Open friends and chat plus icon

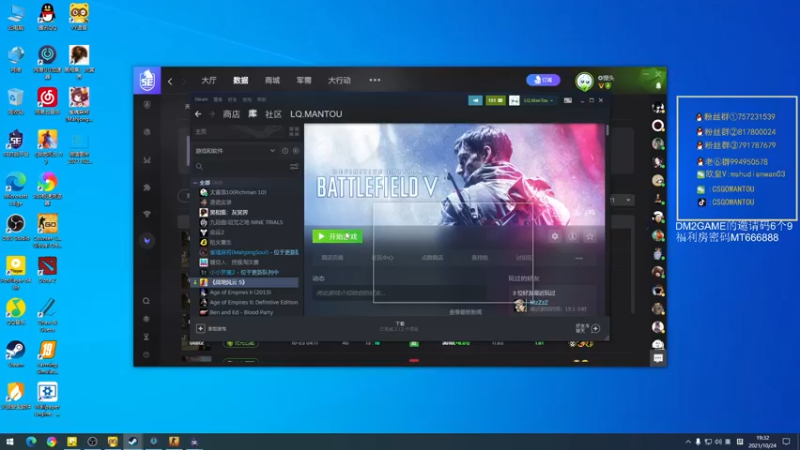click(595, 329)
